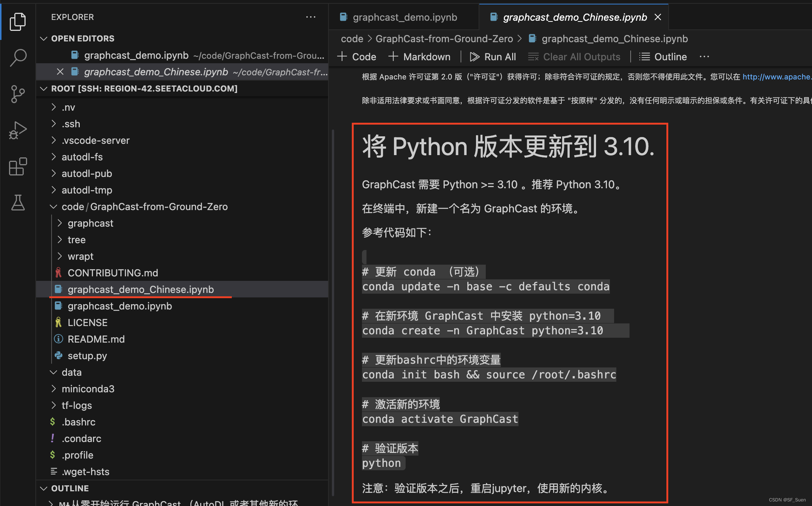Click 'conda update -n base' code line
The width and height of the screenshot is (812, 506).
point(486,287)
